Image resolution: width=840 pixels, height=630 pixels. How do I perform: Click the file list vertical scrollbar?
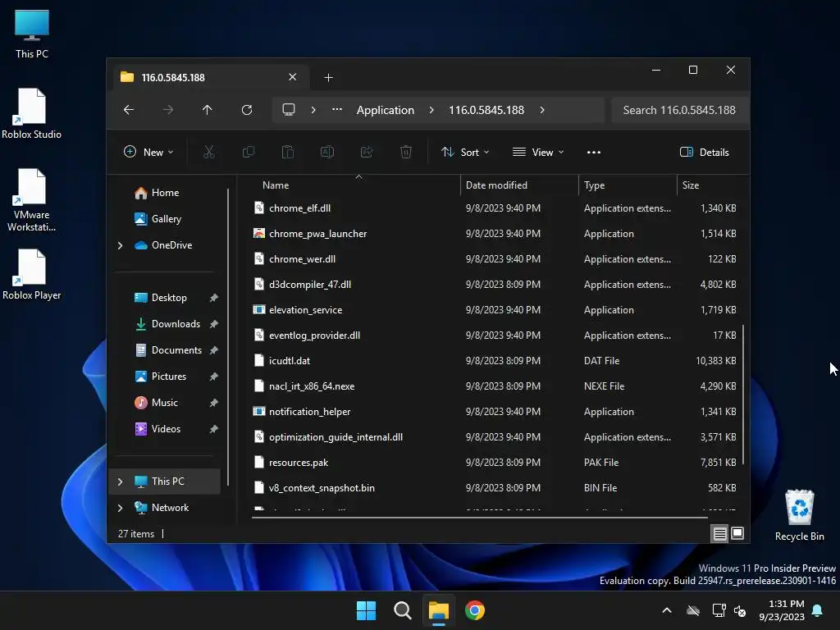[x=743, y=395]
